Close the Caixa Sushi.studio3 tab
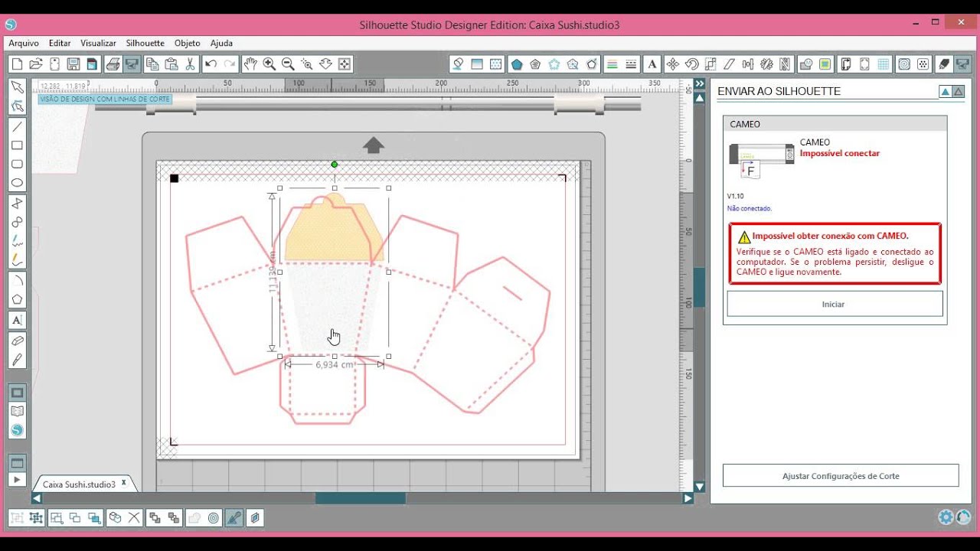Image resolution: width=980 pixels, height=551 pixels. 123,483
